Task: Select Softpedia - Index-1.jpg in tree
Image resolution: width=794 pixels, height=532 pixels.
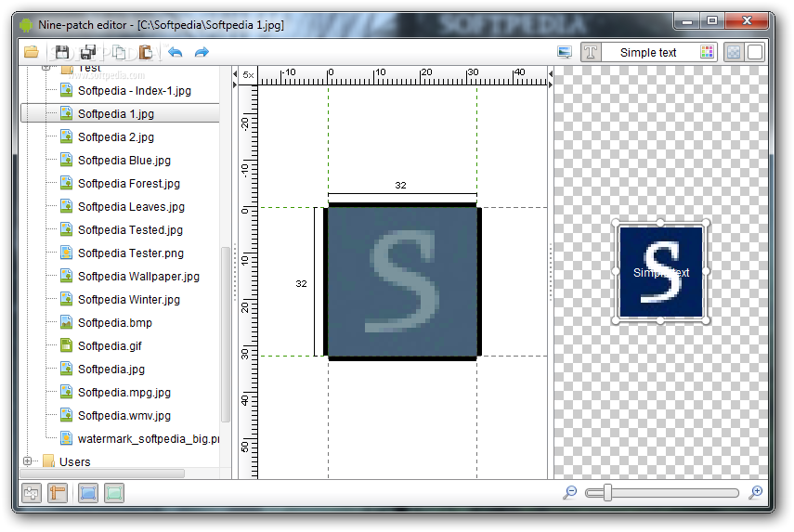Action: [x=134, y=91]
